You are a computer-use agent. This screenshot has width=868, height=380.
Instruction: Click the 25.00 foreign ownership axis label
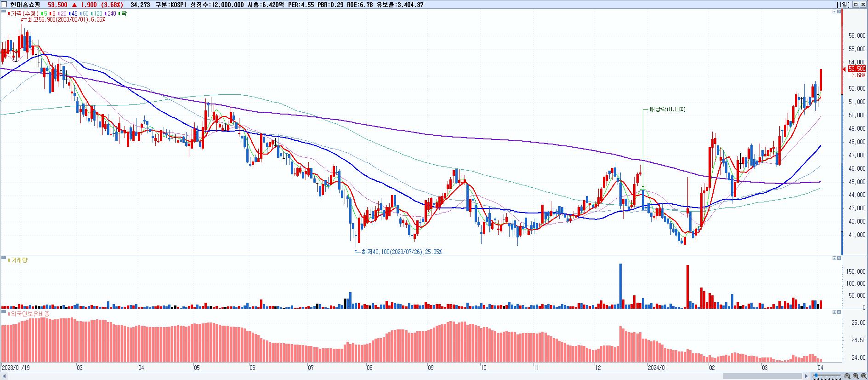858,323
